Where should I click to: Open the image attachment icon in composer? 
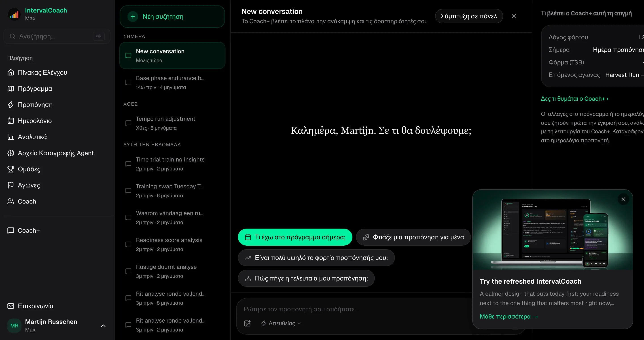tap(247, 323)
